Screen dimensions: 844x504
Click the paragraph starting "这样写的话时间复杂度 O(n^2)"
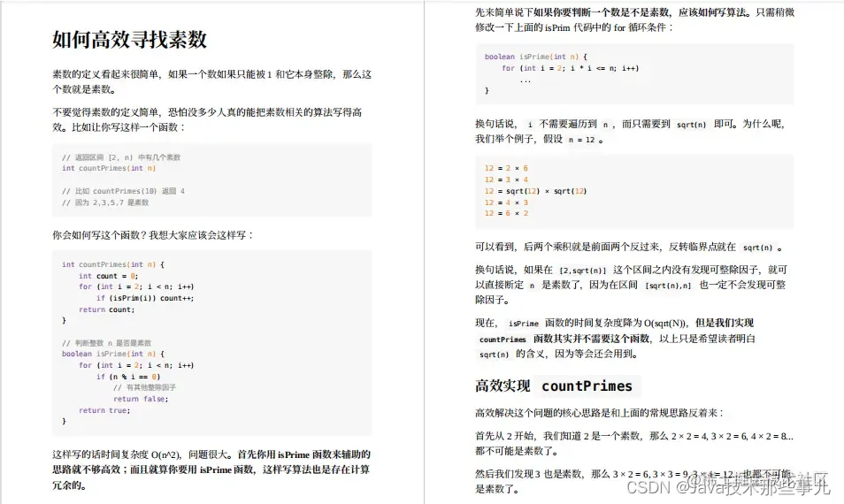click(x=211, y=470)
